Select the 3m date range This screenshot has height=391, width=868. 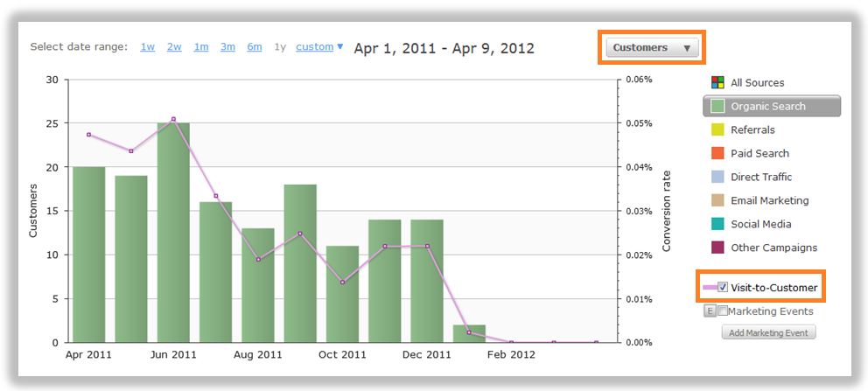pos(227,47)
